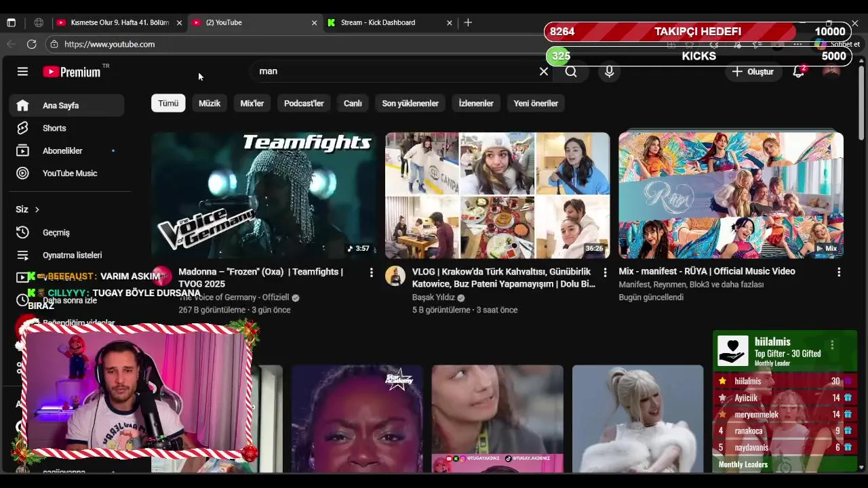Click the magnifier search button
This screenshot has height=488, width=868.
(571, 71)
